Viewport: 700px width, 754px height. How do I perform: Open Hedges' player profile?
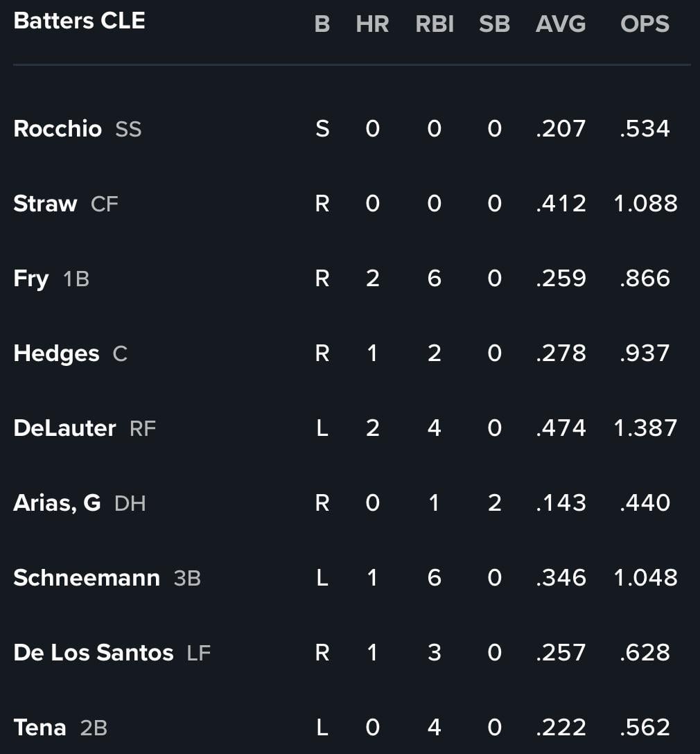click(x=57, y=353)
